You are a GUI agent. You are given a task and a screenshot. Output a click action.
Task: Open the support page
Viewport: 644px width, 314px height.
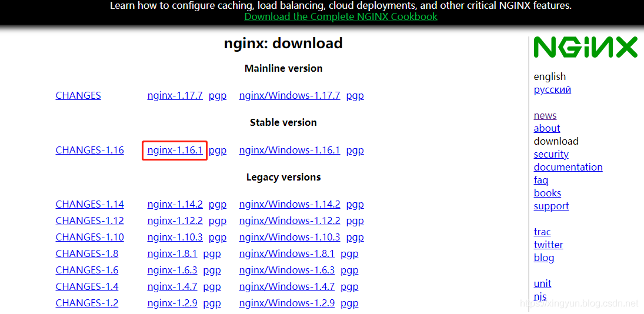coord(551,206)
